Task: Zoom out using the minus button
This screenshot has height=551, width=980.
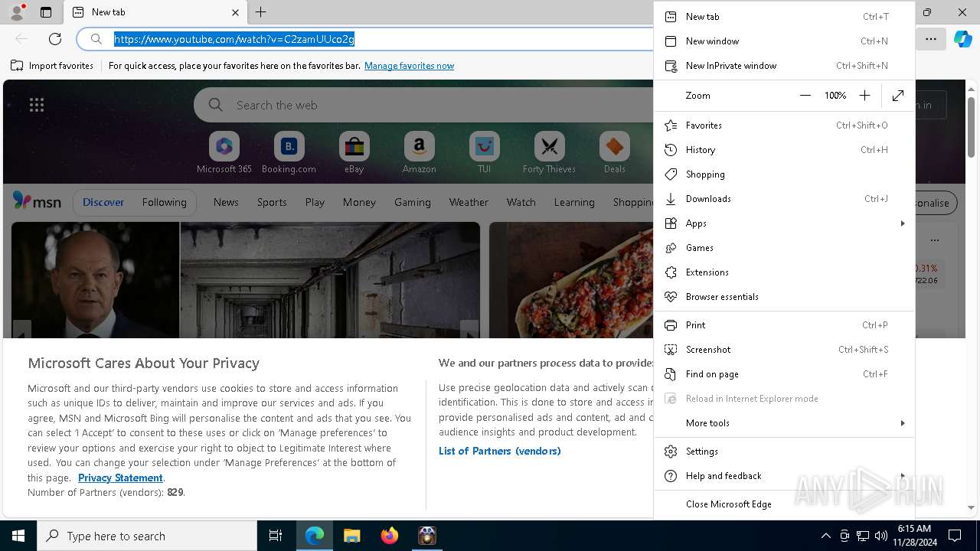Action: (805, 96)
